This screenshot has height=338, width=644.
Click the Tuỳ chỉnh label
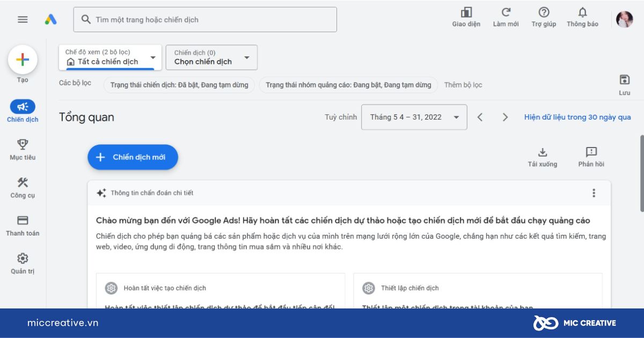click(x=341, y=117)
